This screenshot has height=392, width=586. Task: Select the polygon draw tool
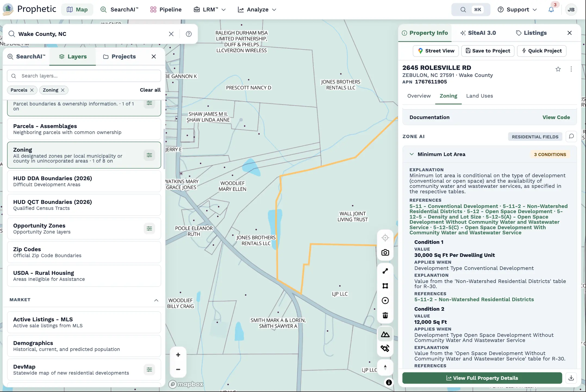(x=385, y=286)
